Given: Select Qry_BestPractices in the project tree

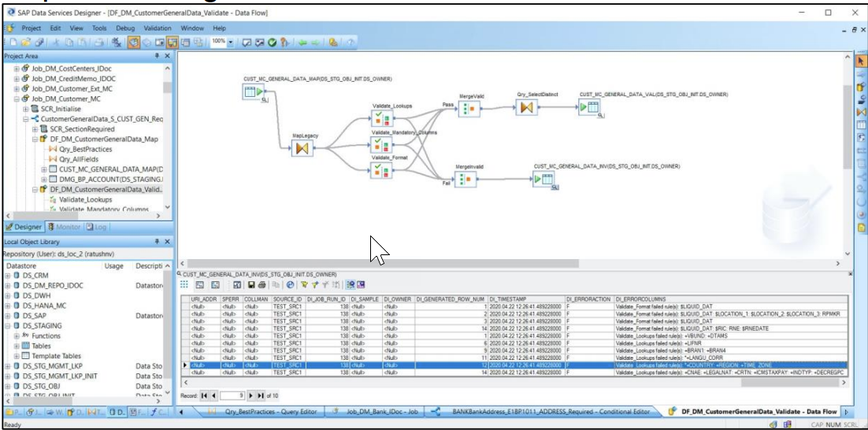Looking at the screenshot, I should click(x=85, y=149).
